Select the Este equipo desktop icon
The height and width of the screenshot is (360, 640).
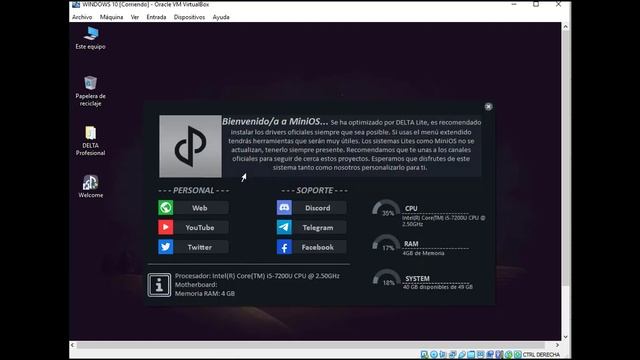coord(91,38)
